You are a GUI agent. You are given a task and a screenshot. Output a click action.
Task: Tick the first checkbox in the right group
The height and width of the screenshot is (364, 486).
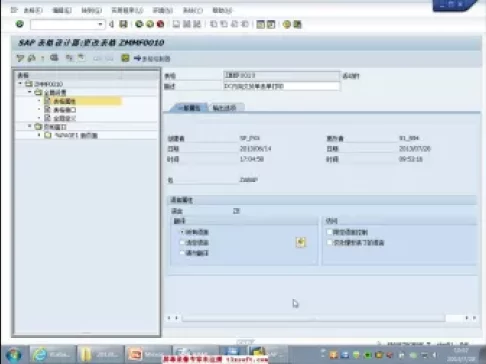coord(329,232)
